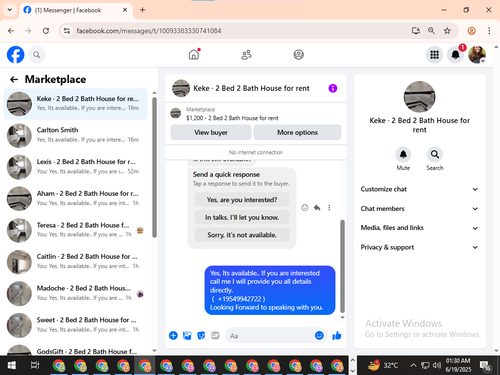This screenshot has width=500, height=375.
Task: Choose a GIF from the composer
Action: click(215, 335)
